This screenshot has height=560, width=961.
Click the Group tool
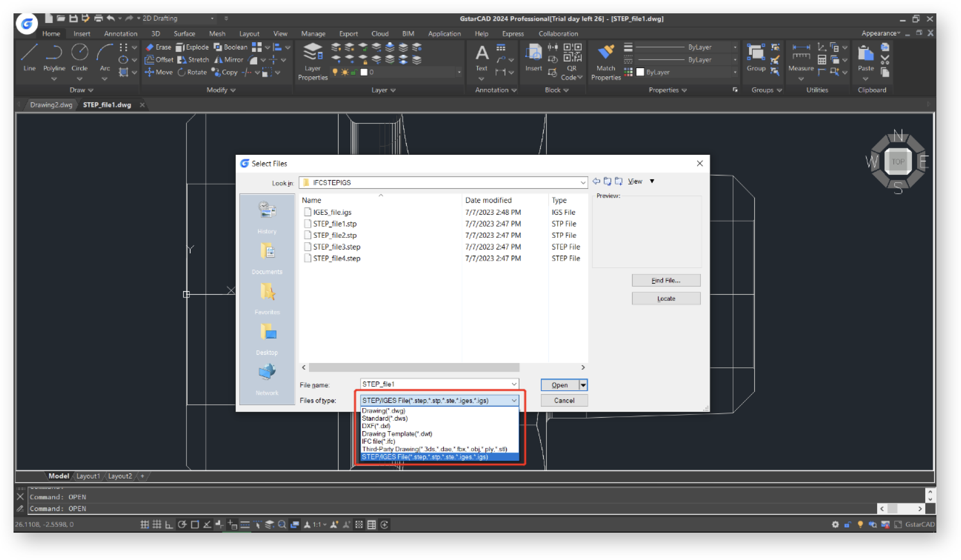[756, 57]
